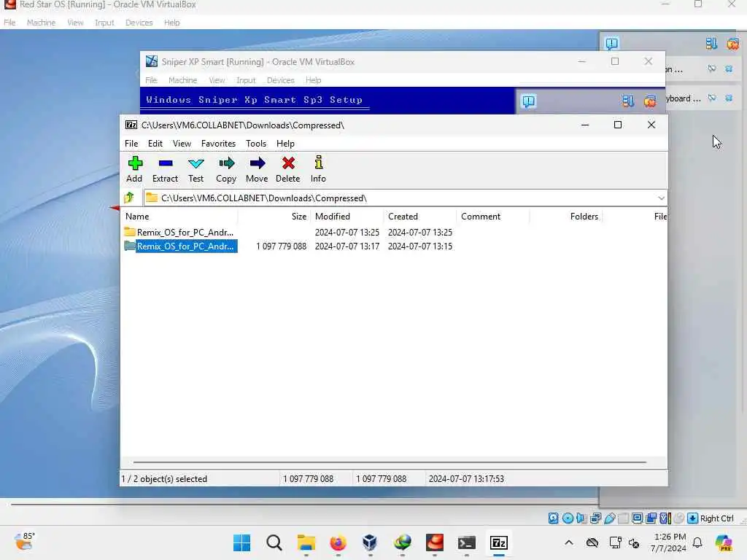Click the 2024-07-07 13:15 created date cell
This screenshot has width=747, height=560.
point(419,246)
